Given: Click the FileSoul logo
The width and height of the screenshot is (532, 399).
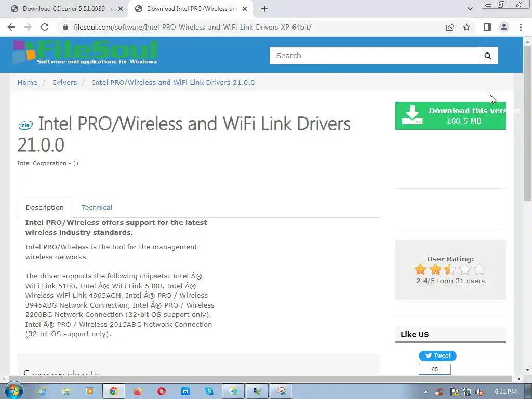Looking at the screenshot, I should (x=85, y=52).
